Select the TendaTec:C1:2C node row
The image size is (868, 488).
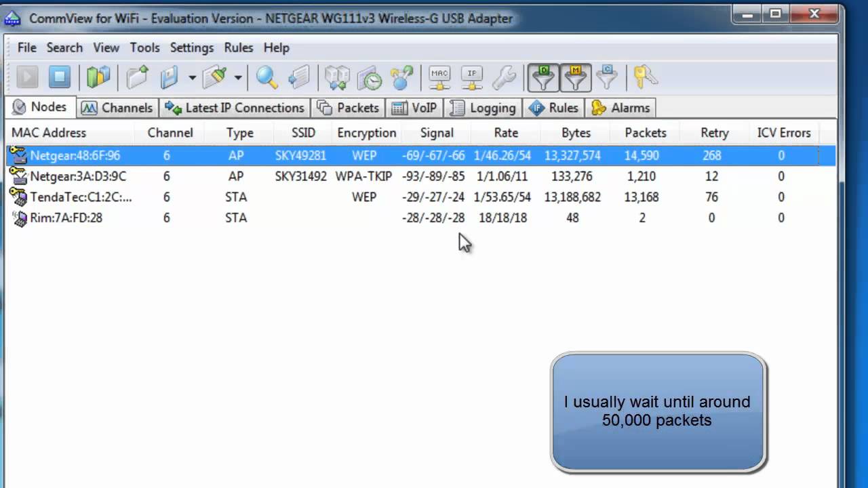coord(422,197)
